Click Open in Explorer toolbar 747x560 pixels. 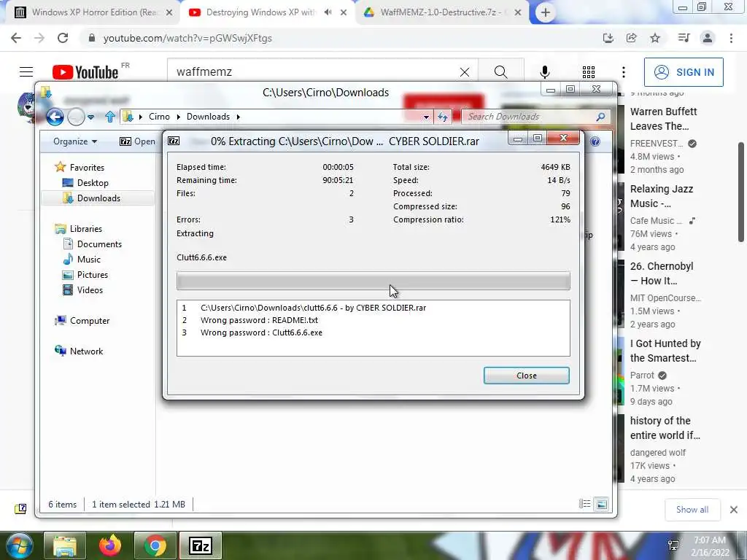(138, 141)
